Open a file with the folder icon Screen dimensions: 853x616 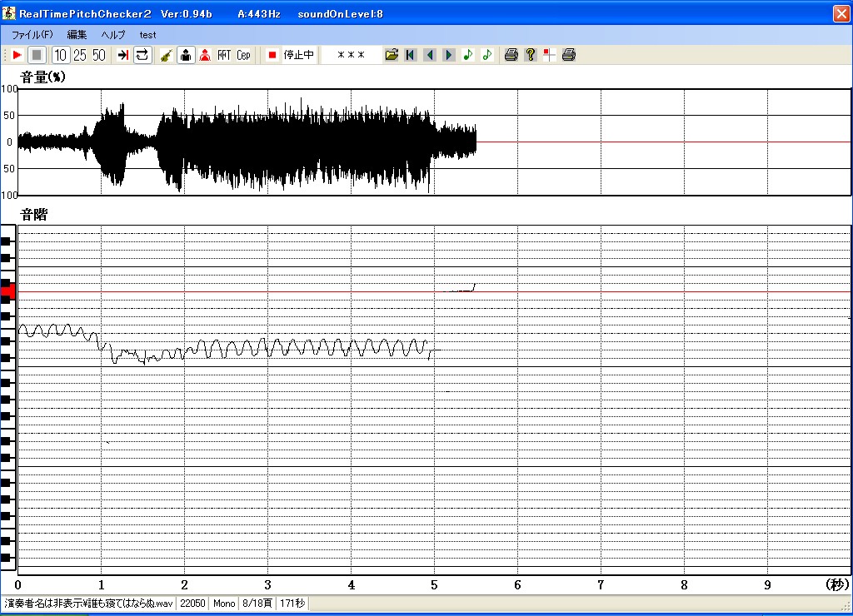click(392, 55)
